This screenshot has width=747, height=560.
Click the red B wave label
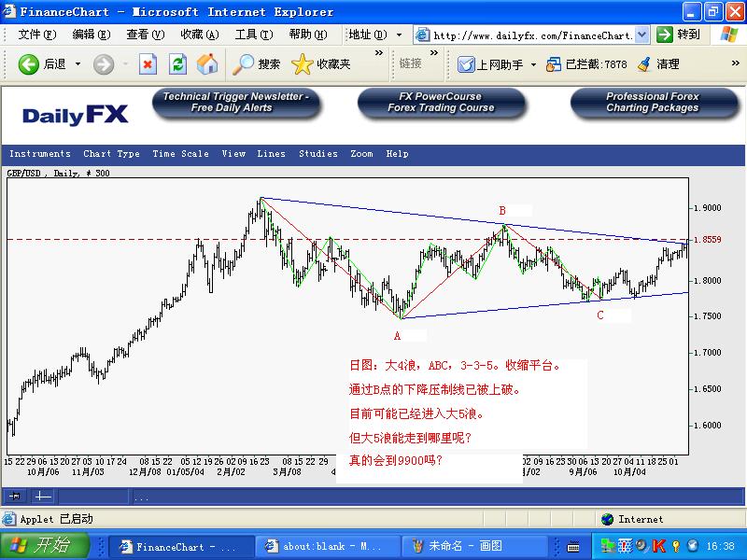502,211
